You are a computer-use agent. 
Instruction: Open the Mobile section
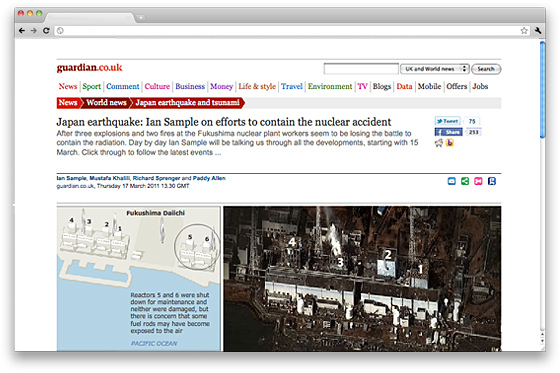pos(429,86)
